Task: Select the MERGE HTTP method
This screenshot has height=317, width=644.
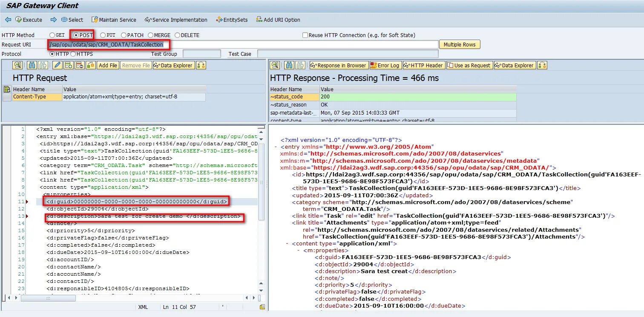Action: (151, 35)
